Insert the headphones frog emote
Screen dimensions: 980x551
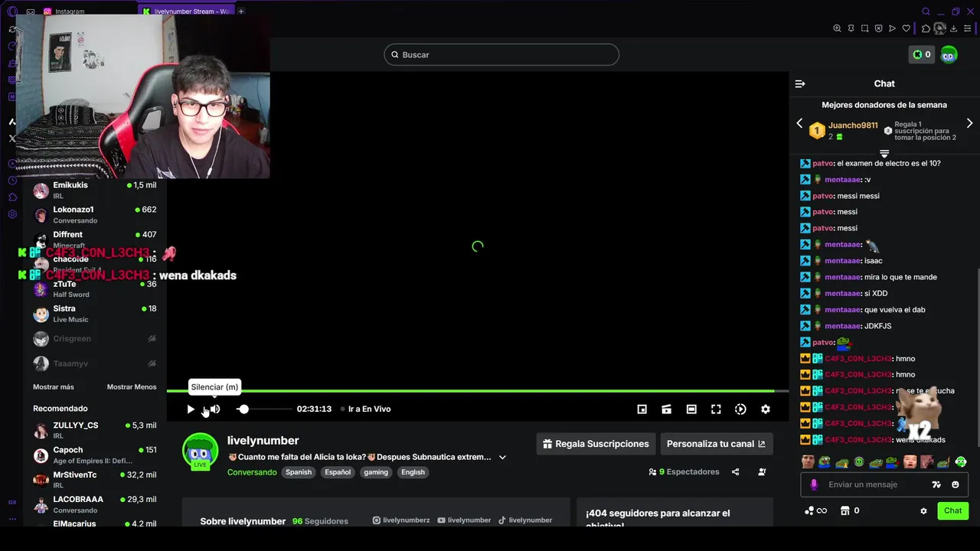click(962, 461)
